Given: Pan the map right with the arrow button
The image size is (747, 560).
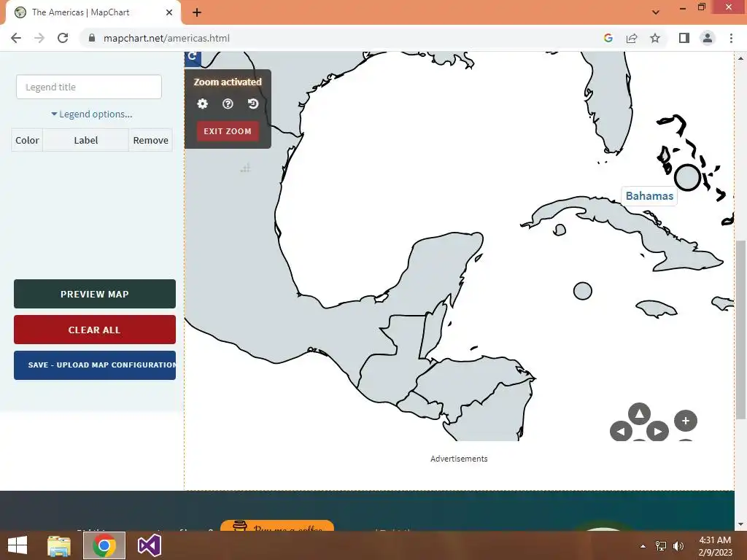Looking at the screenshot, I should (657, 432).
